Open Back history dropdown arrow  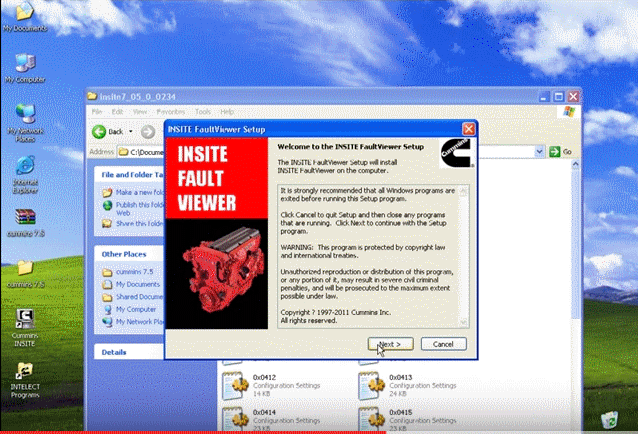pyautogui.click(x=131, y=131)
